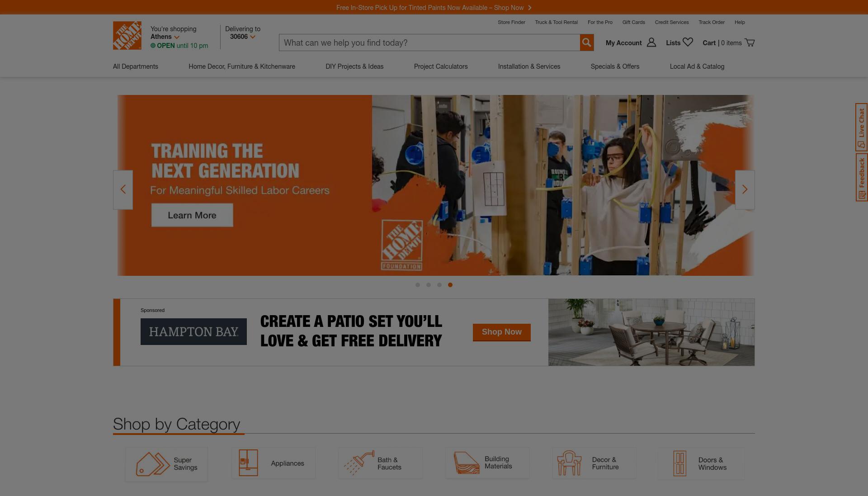
Task: Advance to next carousel slide arrow
Action: tap(745, 190)
